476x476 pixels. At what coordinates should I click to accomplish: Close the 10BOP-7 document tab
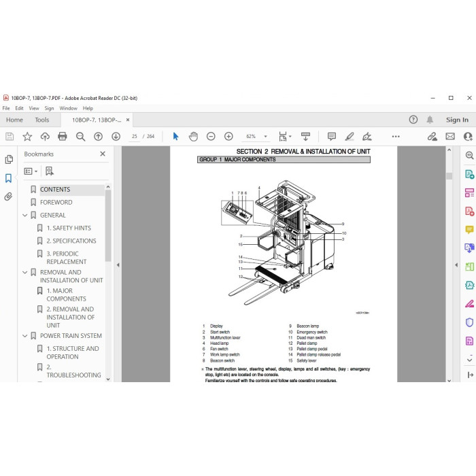click(x=128, y=120)
